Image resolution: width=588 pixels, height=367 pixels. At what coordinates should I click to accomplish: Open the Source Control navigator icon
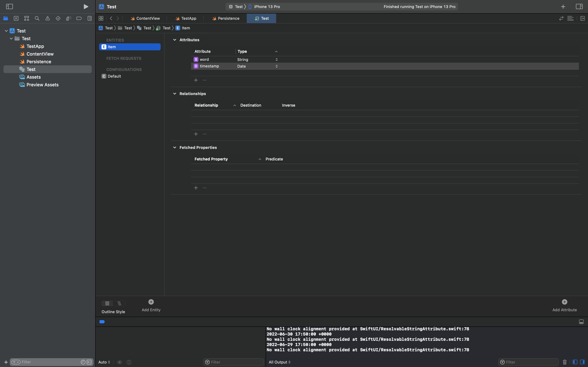(x=16, y=19)
